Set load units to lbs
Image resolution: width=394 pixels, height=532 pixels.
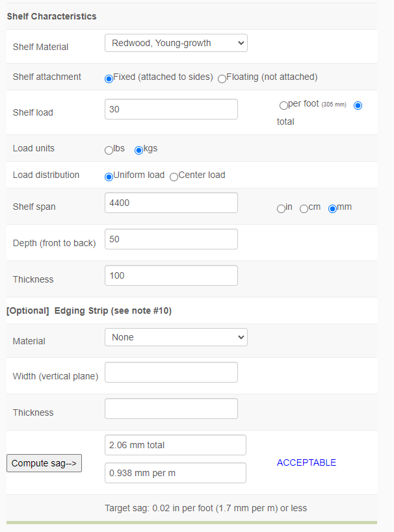(x=109, y=150)
